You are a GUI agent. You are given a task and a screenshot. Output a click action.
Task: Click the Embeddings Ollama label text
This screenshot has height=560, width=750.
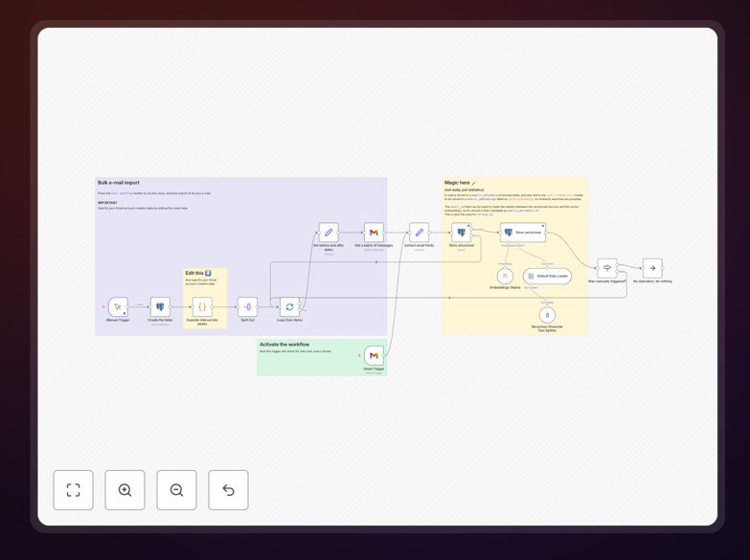click(505, 287)
